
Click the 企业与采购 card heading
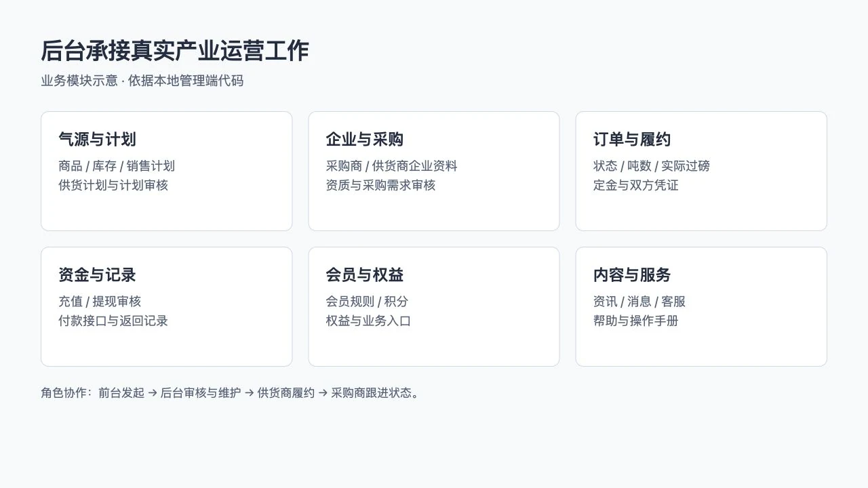[x=364, y=140]
